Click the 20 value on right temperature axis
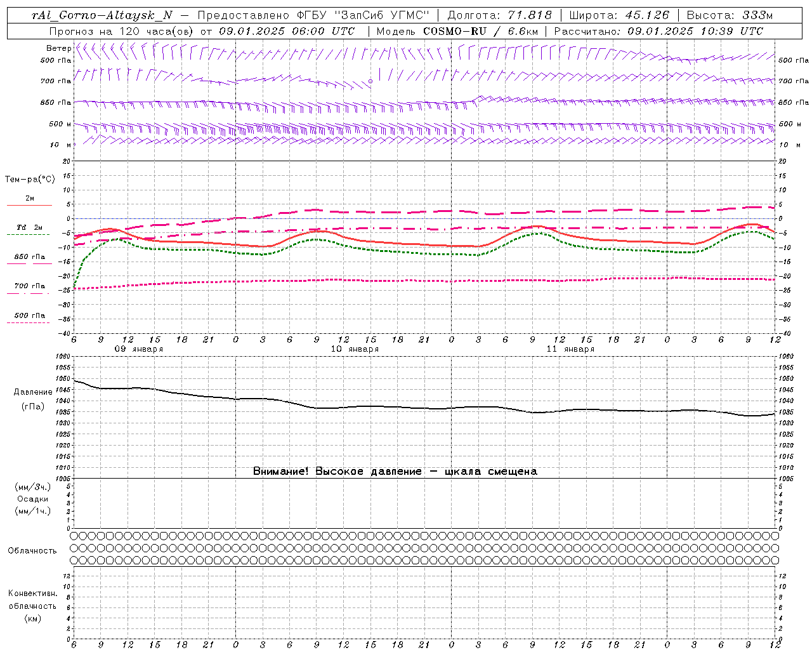 coord(782,161)
